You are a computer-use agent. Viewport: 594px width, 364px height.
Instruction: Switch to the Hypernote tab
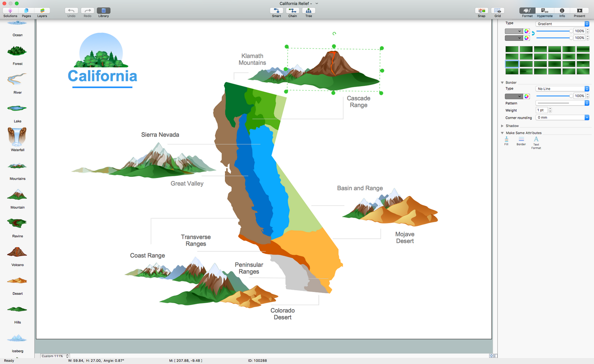tap(544, 13)
